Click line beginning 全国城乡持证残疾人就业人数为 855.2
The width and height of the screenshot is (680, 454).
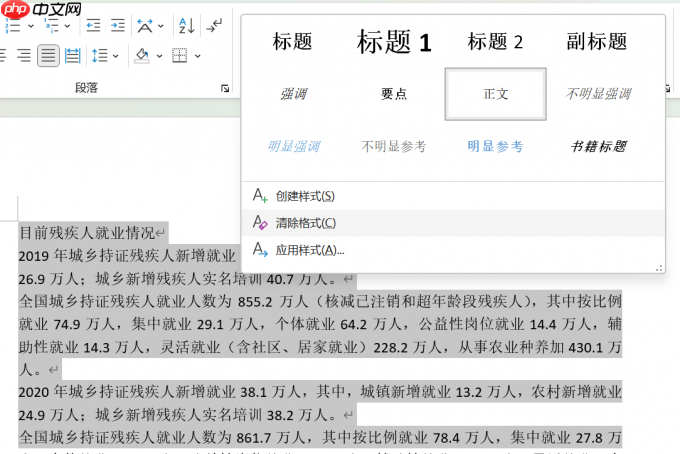(x=320, y=301)
